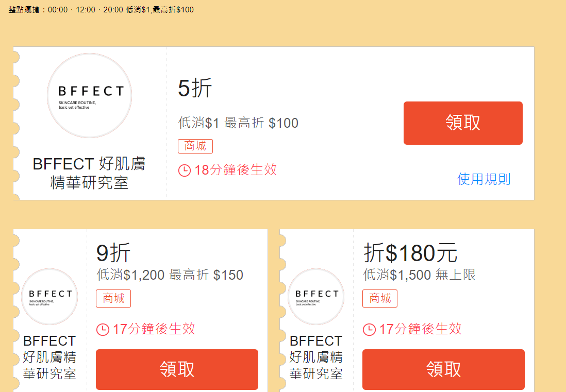The height and width of the screenshot is (392, 566).
Task: Click the clock icon on the 折$180元 coupon
Action: [369, 329]
